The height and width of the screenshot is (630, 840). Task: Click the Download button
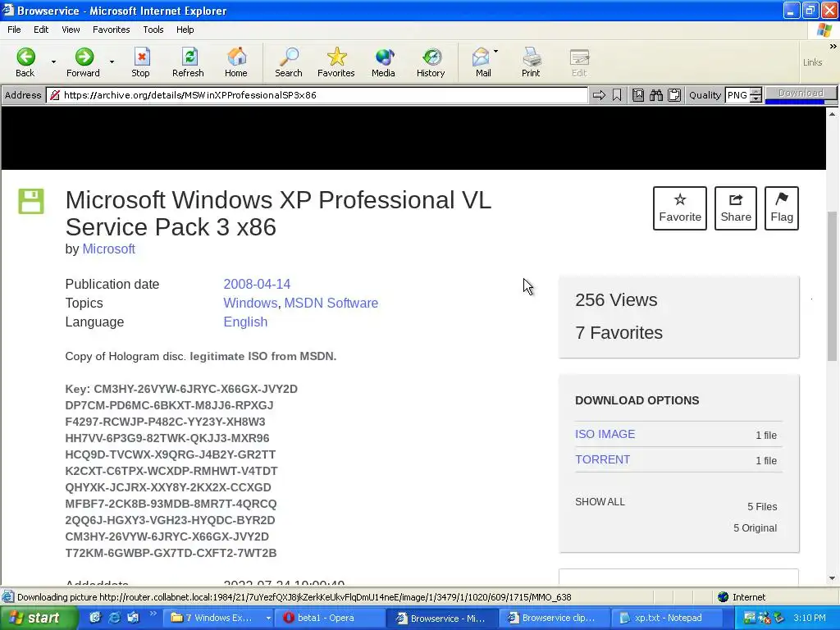pyautogui.click(x=801, y=93)
